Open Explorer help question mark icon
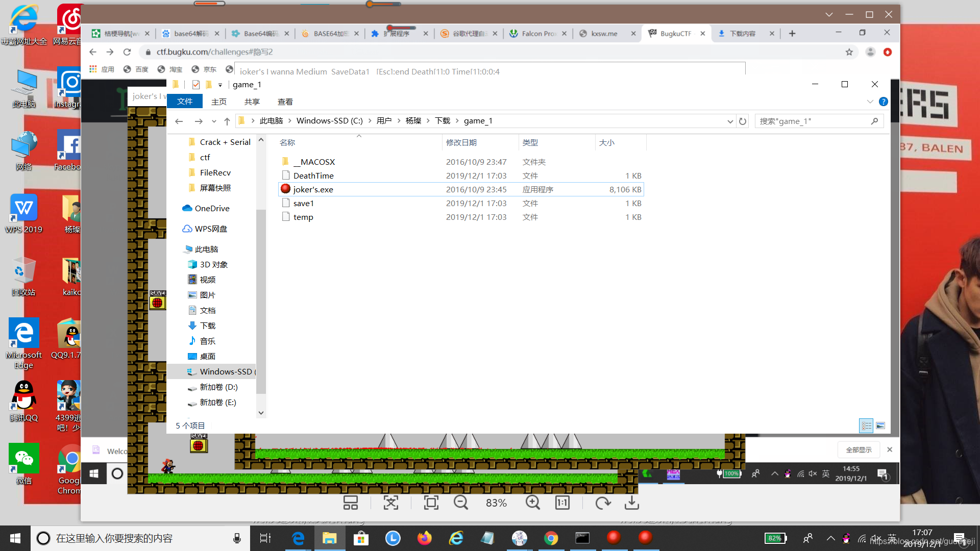Image resolution: width=980 pixels, height=551 pixels. pyautogui.click(x=884, y=102)
